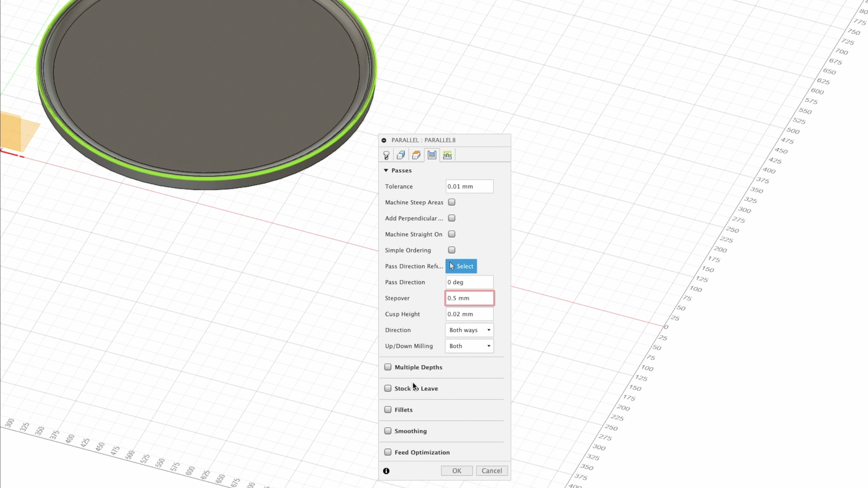The width and height of the screenshot is (868, 488).
Task: Open the Linking tab icon
Action: click(x=447, y=155)
